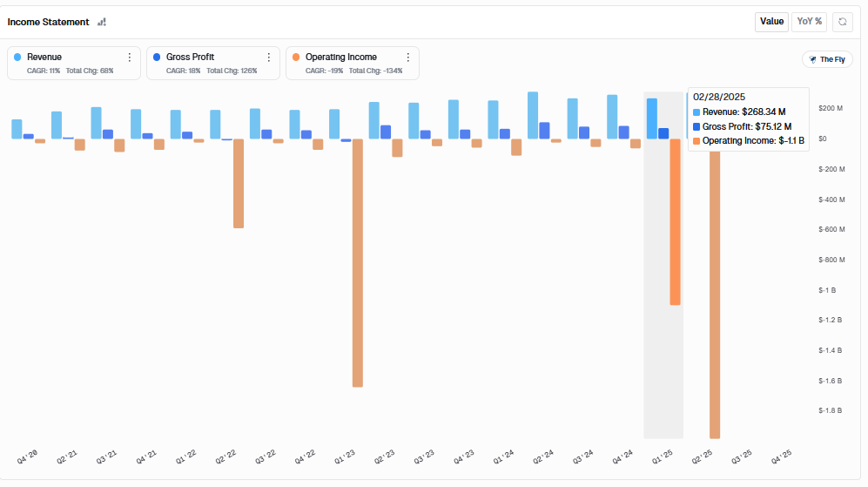Select the highlighted Q1 '25 operating income bar
The height and width of the screenshot is (487, 868).
pyautogui.click(x=675, y=222)
